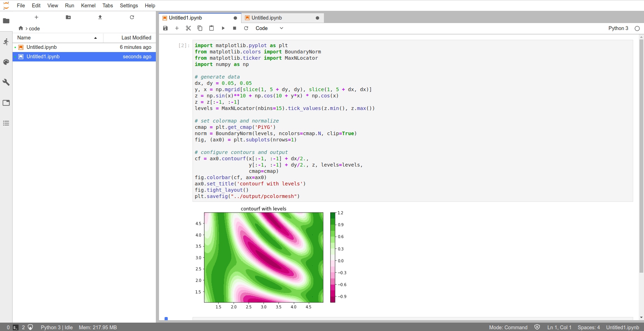Run the selected cell
This screenshot has width=644, height=331.
coord(223,28)
